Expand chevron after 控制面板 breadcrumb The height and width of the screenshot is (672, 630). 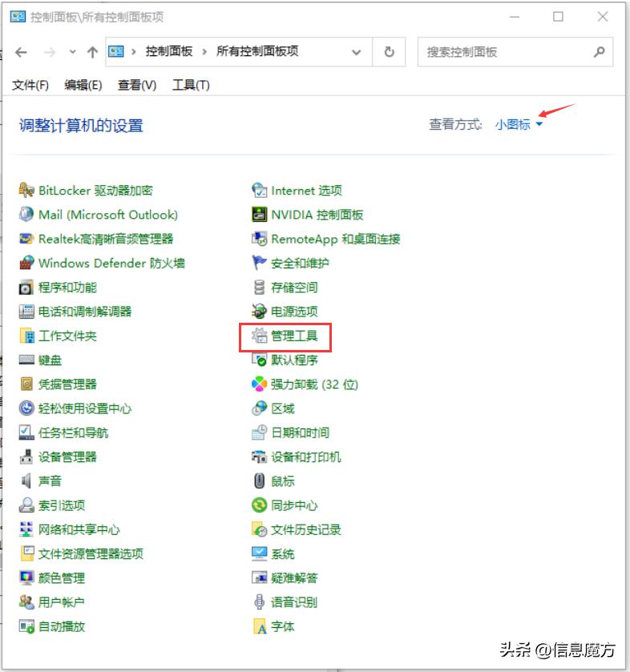coord(204,52)
